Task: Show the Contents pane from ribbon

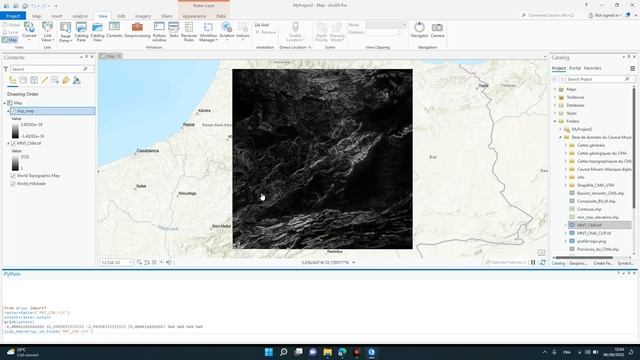Action: coord(114,30)
